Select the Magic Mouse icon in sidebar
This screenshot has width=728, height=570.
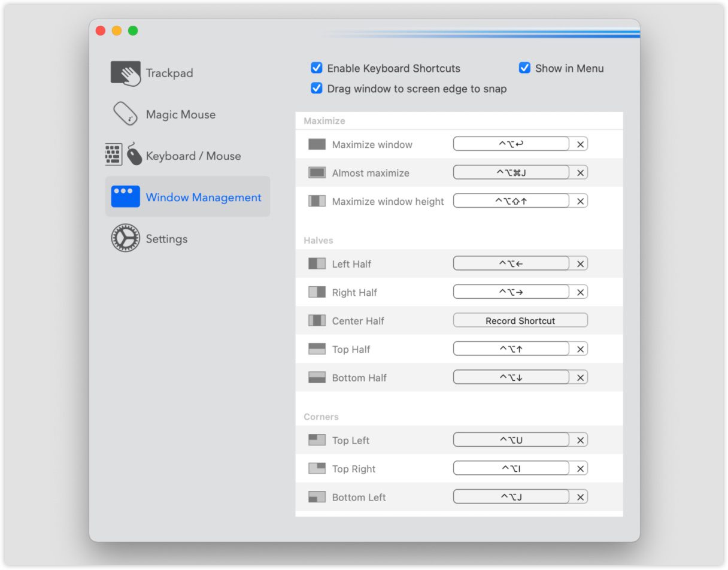point(126,114)
